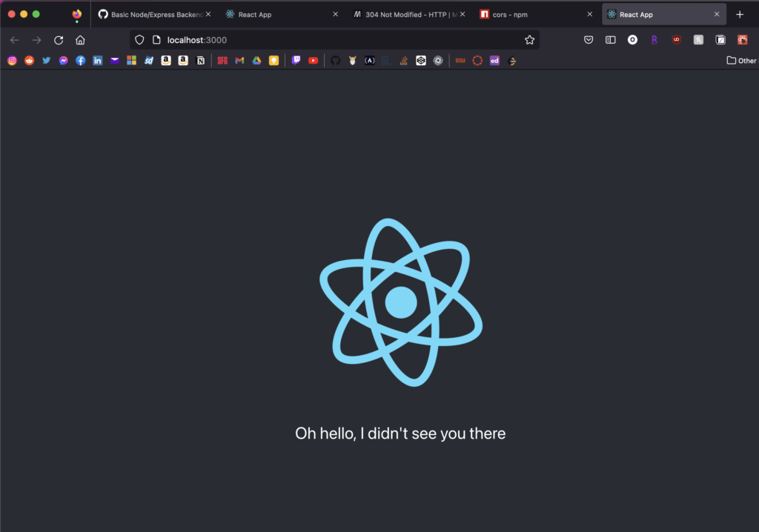Open GitHub bookmark
Image resolution: width=759 pixels, height=532 pixels.
[336, 61]
